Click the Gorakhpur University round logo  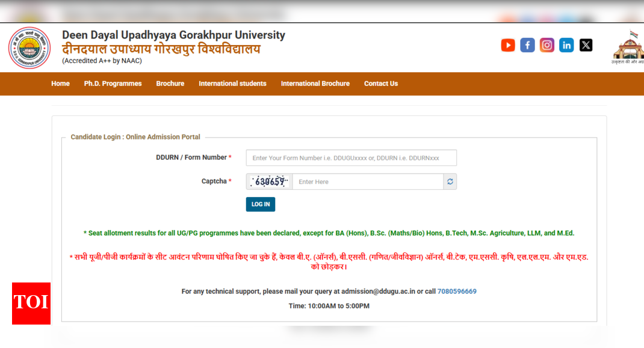pos(29,48)
